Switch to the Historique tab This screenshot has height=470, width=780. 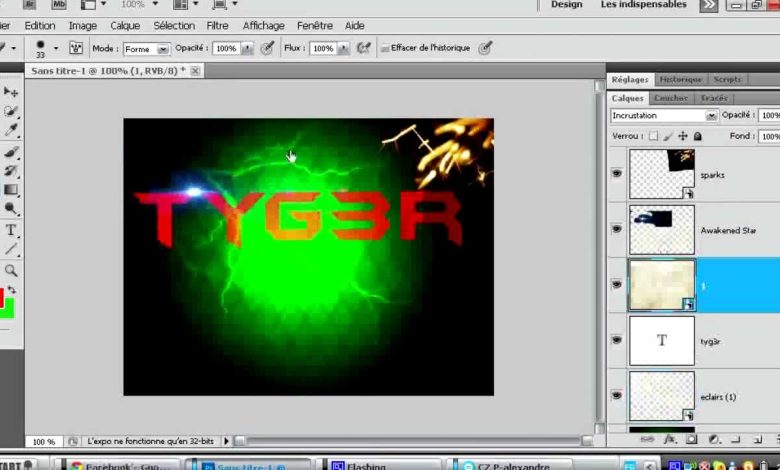pyautogui.click(x=680, y=79)
